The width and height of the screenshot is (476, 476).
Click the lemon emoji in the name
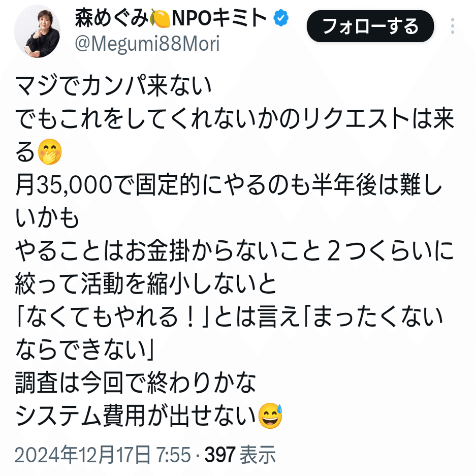pos(160,18)
